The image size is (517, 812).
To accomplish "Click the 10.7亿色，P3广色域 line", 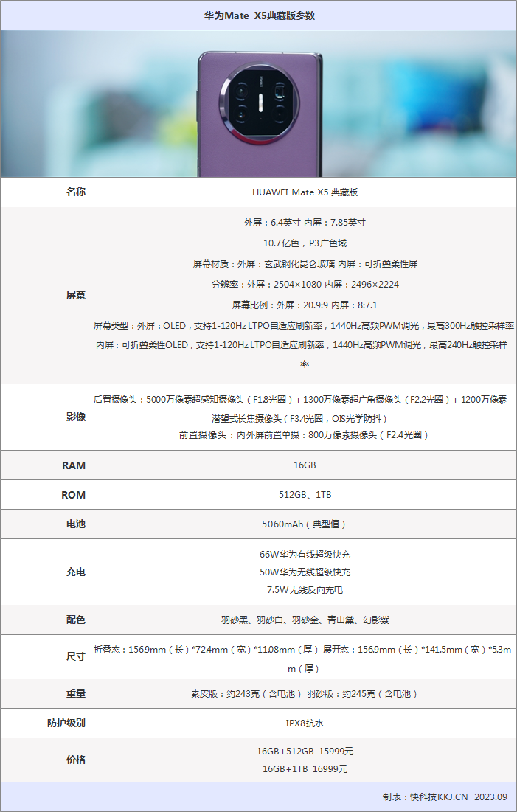I will tap(305, 243).
